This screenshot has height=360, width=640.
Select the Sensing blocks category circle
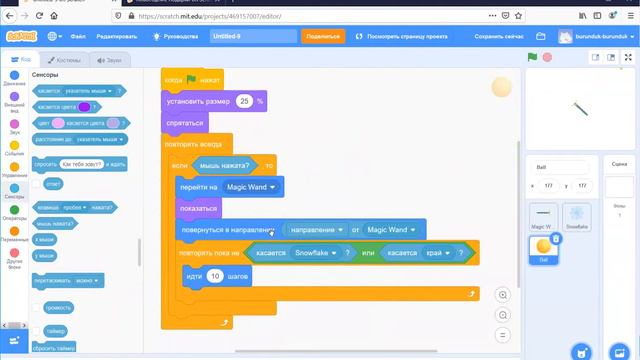pyautogui.click(x=14, y=188)
